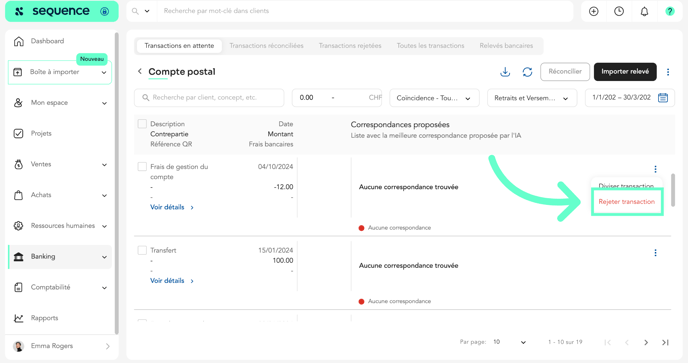Open Rapports via its chart icon

tap(18, 318)
